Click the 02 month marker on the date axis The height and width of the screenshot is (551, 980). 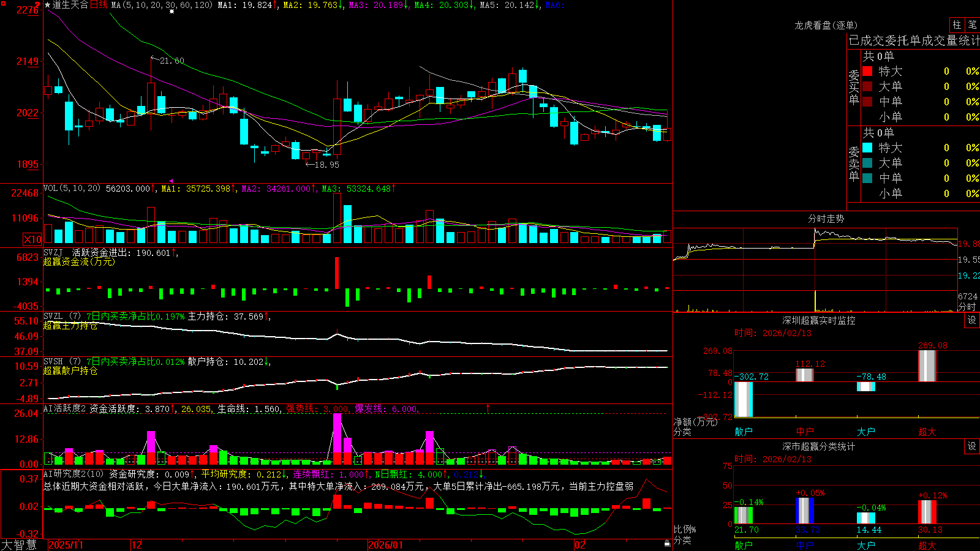[579, 545]
